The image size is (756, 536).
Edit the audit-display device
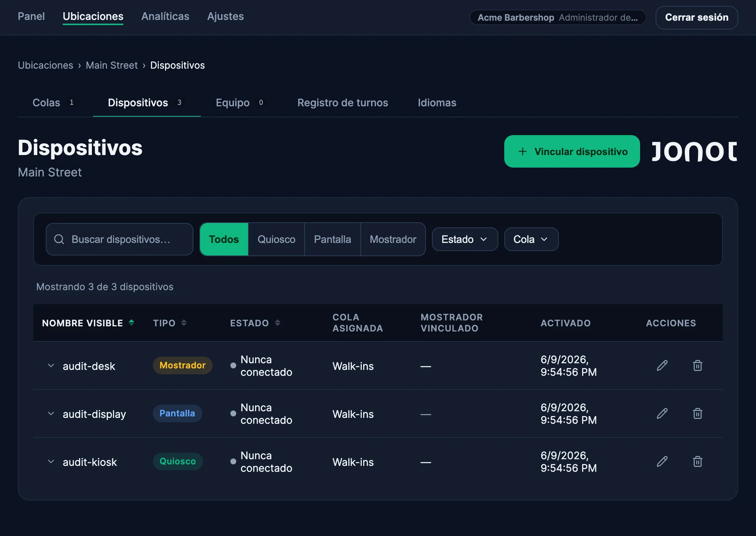tap(662, 413)
